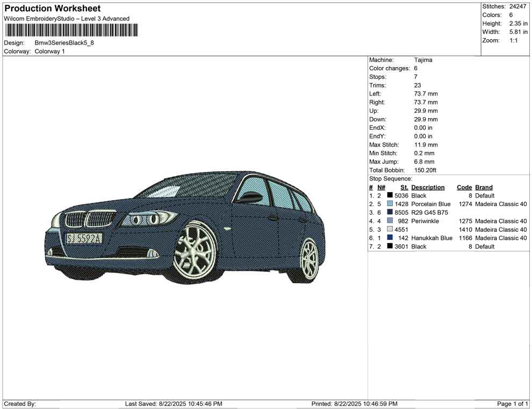Click the Brand column header
The image size is (532, 409).
point(484,187)
